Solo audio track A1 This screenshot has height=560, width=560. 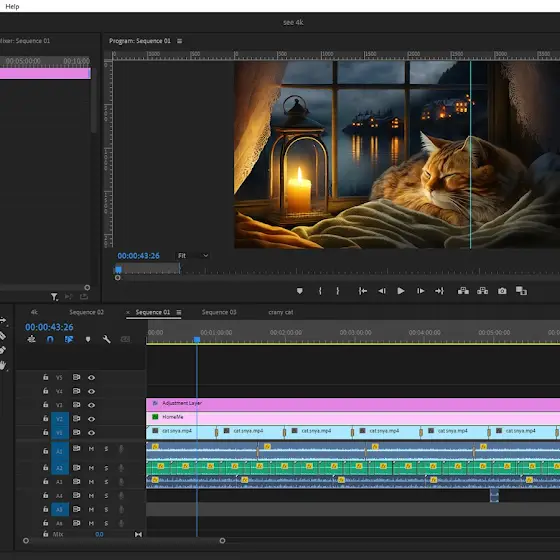(106, 449)
